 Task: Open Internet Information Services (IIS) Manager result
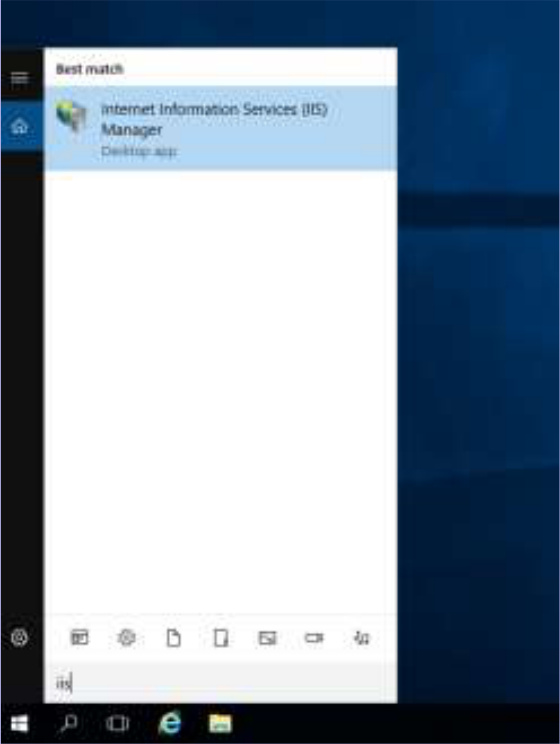coord(220,128)
